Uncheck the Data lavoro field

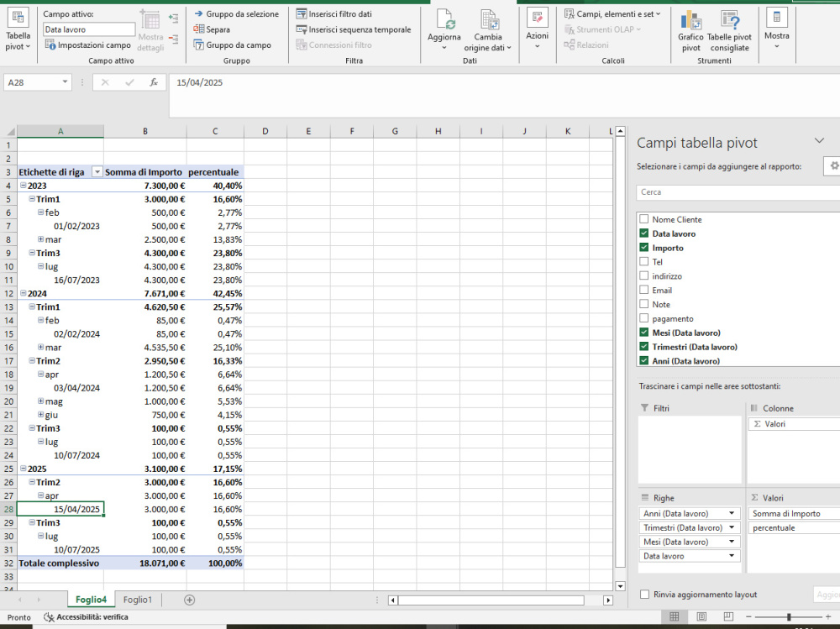click(644, 233)
